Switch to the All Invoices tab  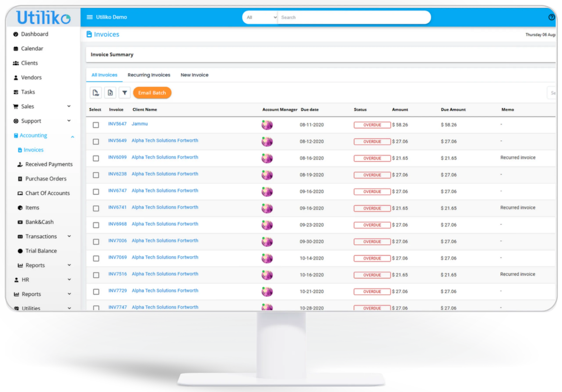pyautogui.click(x=104, y=75)
